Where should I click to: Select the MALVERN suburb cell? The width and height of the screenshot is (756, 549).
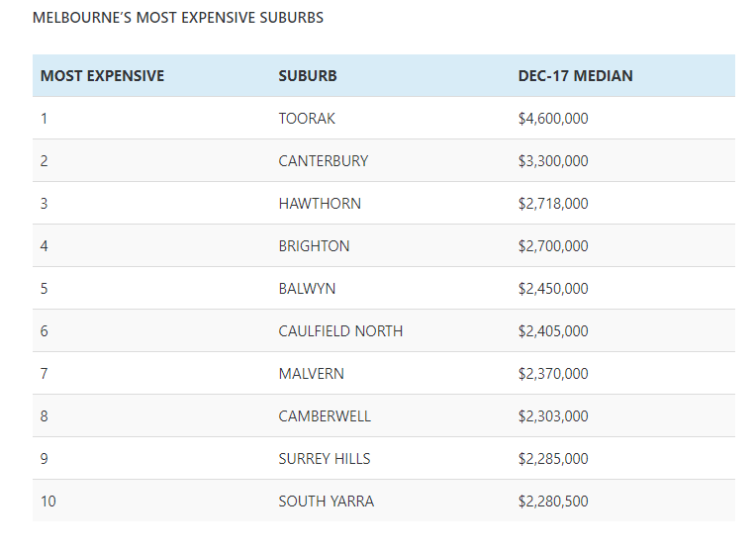tap(311, 374)
